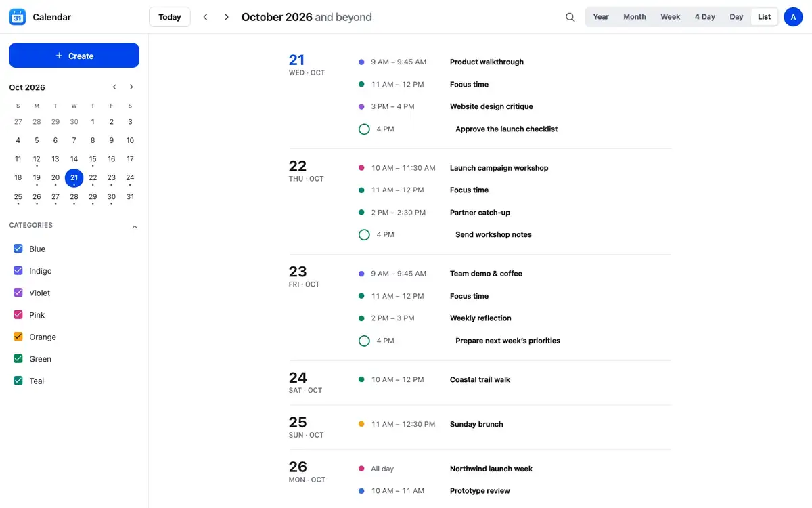Click the 22 THU date heading

point(307,171)
